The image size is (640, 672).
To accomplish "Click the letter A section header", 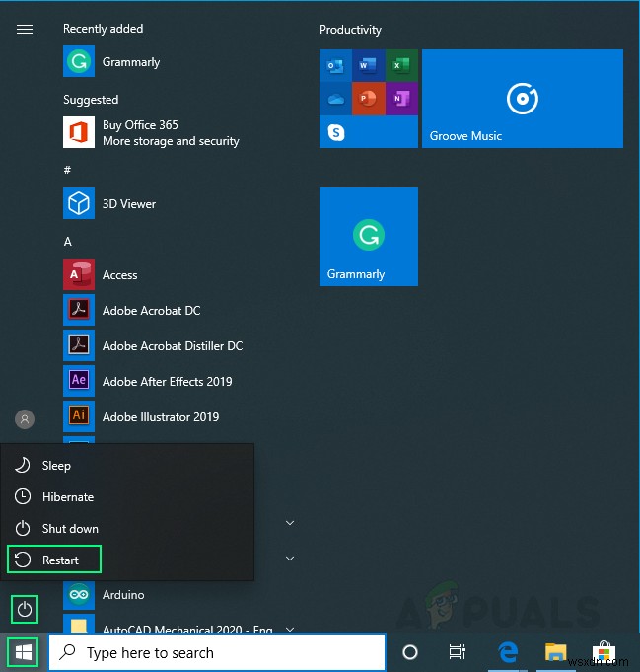I will [x=68, y=242].
